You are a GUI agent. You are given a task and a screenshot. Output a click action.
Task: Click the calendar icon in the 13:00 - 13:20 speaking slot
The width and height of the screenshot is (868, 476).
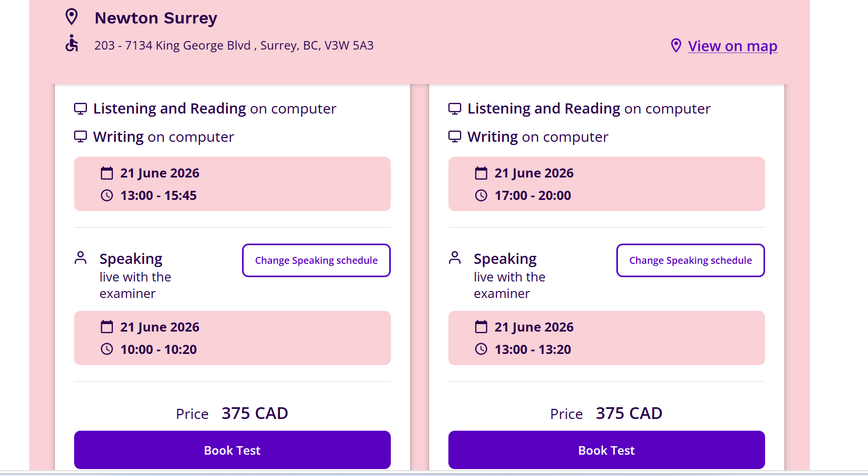(481, 327)
